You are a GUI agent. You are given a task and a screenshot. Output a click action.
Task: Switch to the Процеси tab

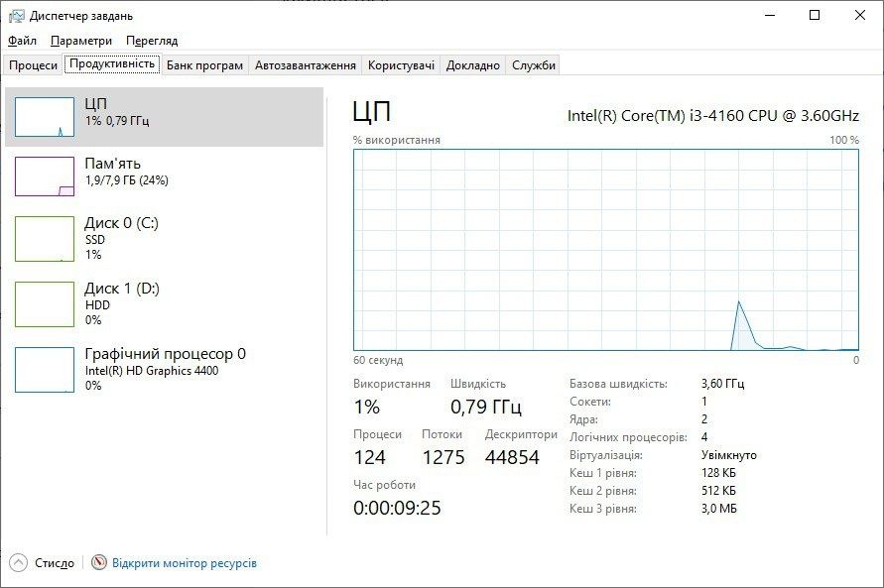click(x=34, y=65)
